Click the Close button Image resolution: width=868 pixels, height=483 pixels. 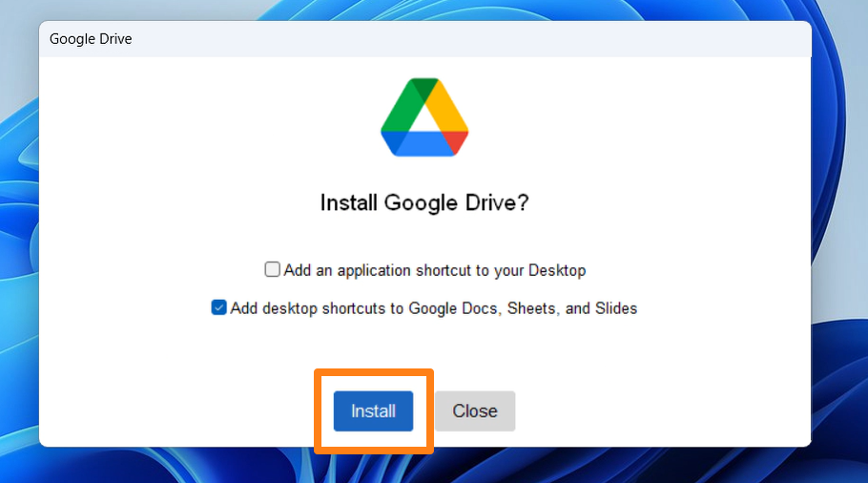coord(475,411)
